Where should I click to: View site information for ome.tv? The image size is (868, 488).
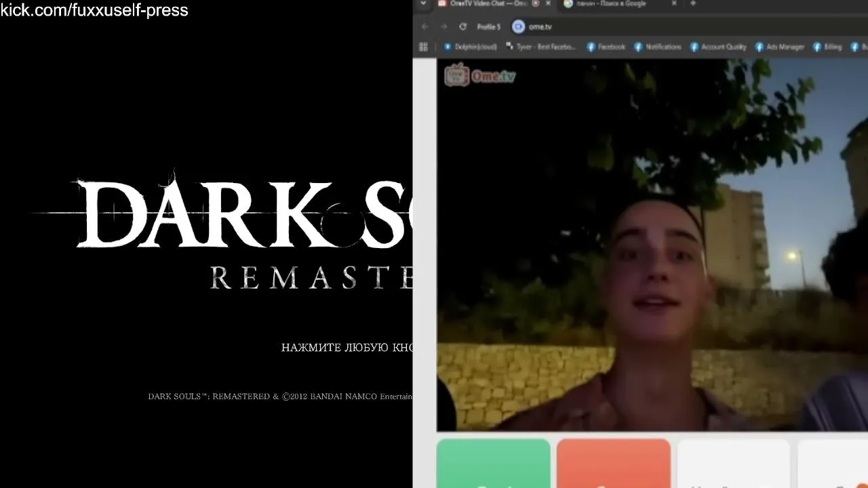tap(519, 26)
